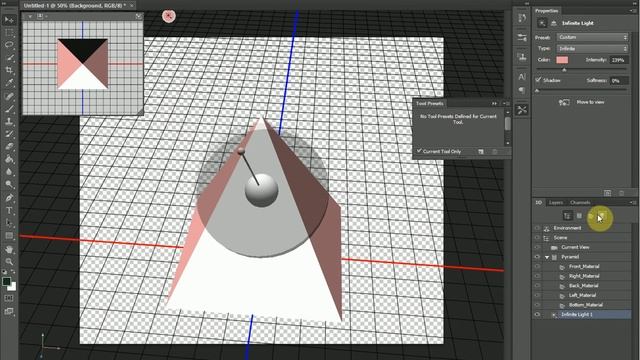Select the History Brush tool

(x=9, y=134)
